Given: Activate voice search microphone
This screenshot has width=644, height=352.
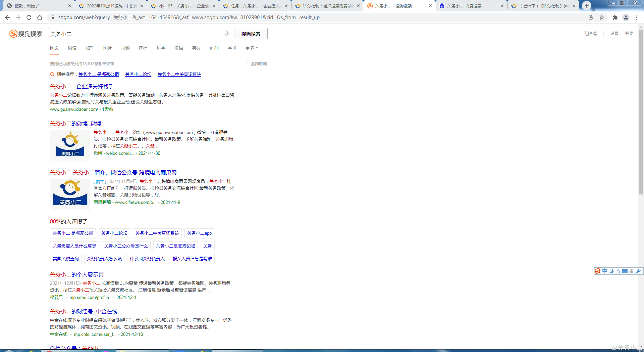Looking at the screenshot, I should click(x=227, y=33).
